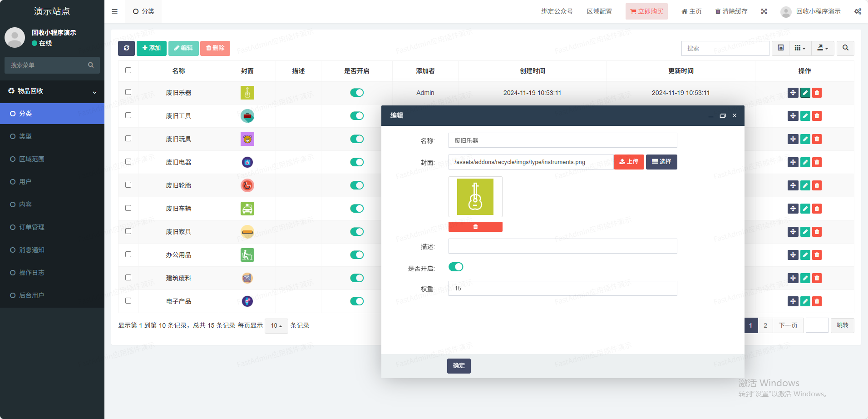This screenshot has height=419, width=868.
Task: Click the hamburger menu icon to collapse the sidebar
Action: click(114, 11)
